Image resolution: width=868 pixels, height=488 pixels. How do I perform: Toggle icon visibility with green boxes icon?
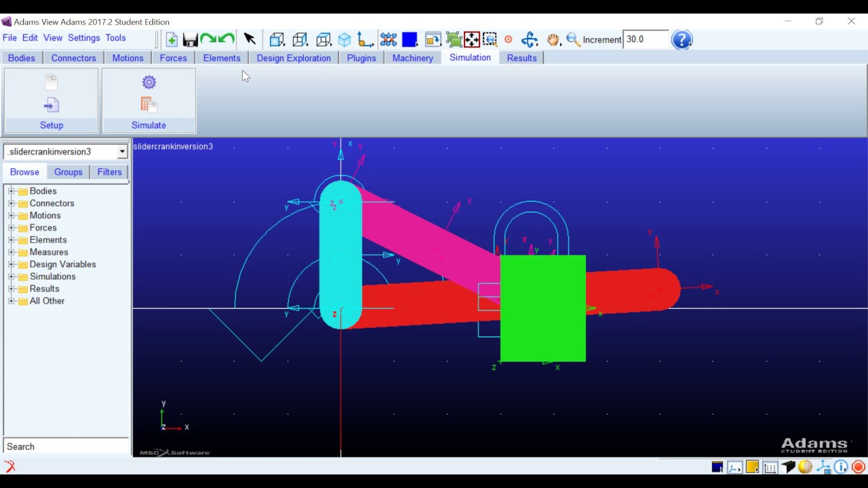[x=453, y=39]
